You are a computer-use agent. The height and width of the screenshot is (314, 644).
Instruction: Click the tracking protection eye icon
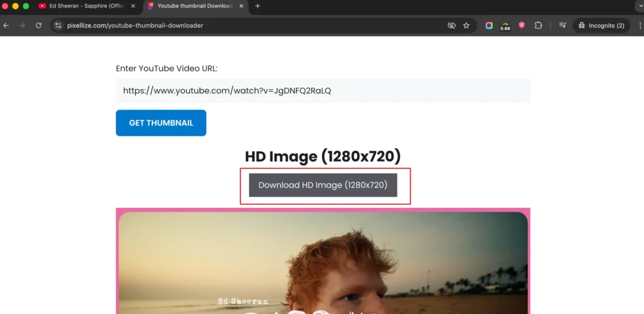452,25
